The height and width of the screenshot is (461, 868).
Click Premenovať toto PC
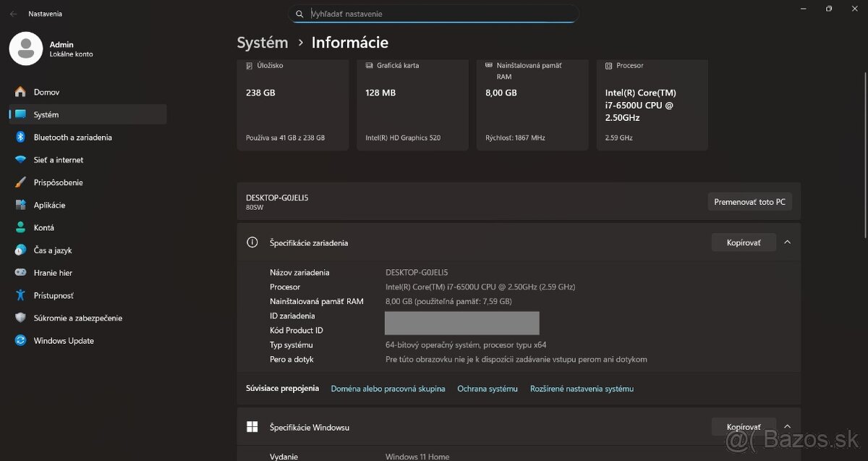pos(750,201)
